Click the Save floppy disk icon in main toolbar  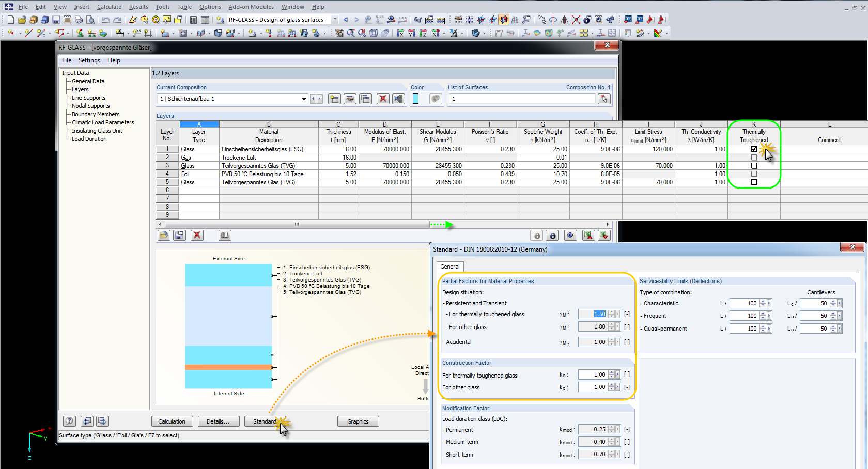56,20
